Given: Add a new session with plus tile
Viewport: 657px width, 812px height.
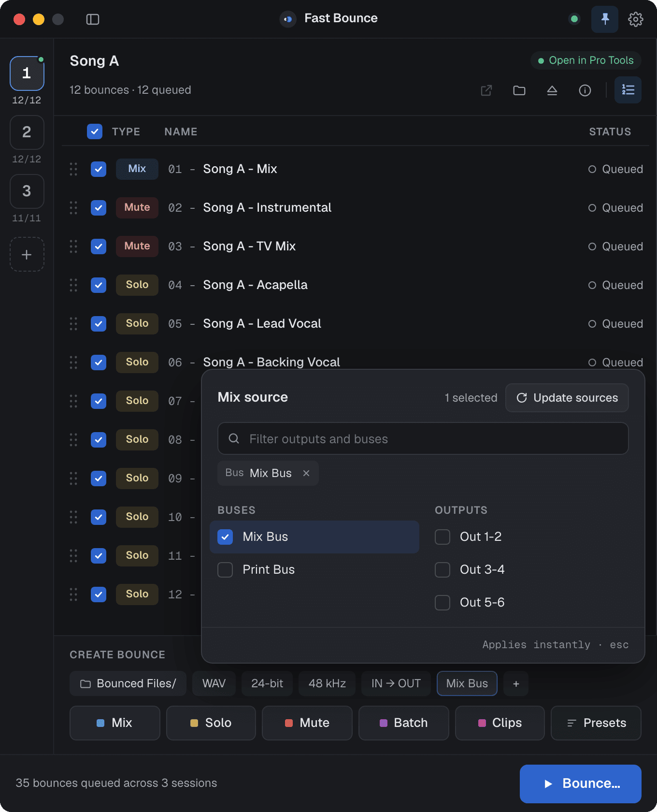Looking at the screenshot, I should tap(27, 254).
